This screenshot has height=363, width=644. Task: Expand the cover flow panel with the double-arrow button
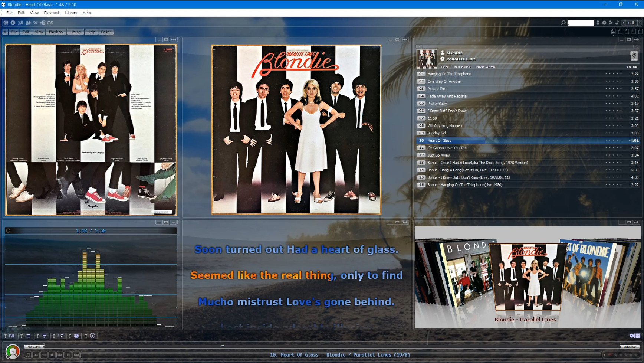coord(637,222)
